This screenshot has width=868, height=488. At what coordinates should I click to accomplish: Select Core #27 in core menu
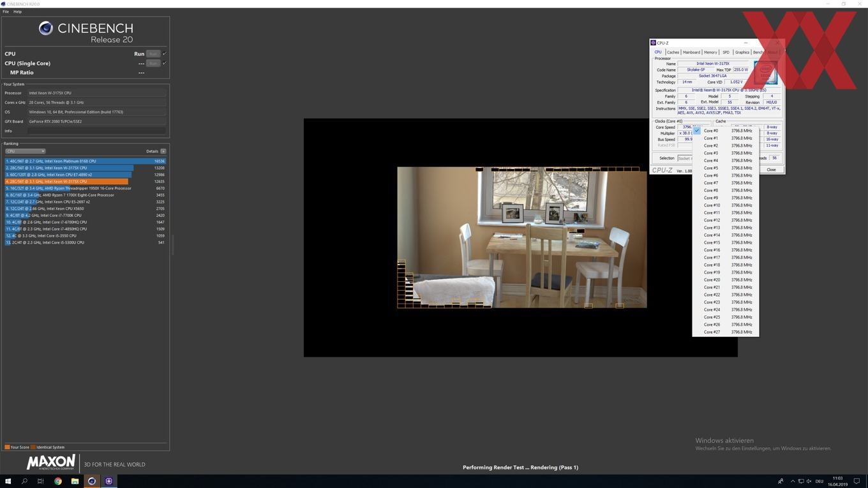point(726,332)
